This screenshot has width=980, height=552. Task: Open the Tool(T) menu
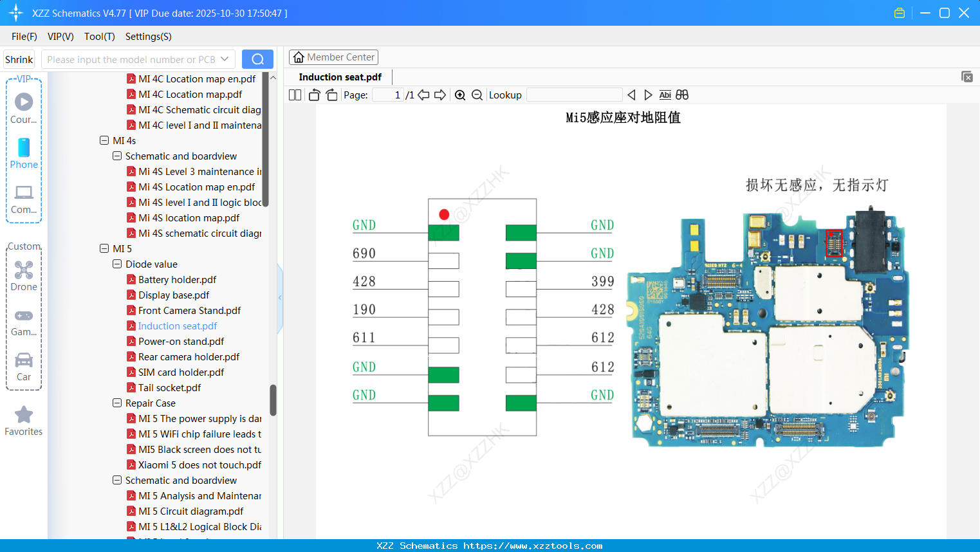click(99, 37)
